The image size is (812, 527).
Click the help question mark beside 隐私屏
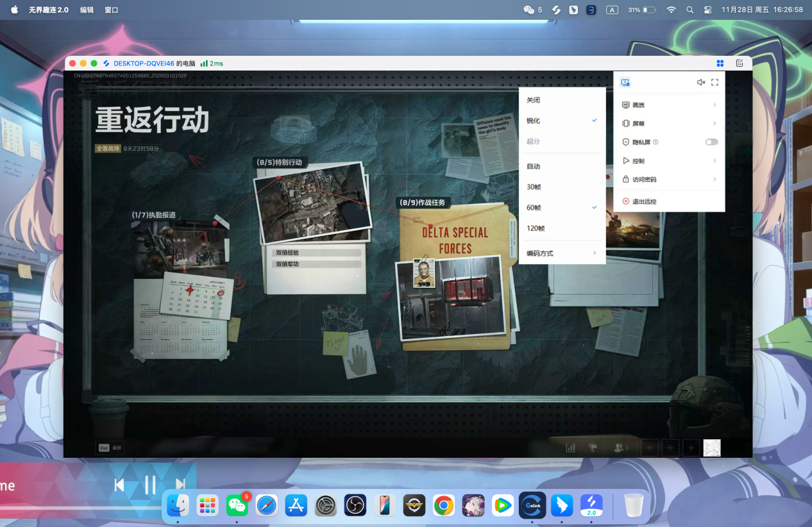point(656,142)
